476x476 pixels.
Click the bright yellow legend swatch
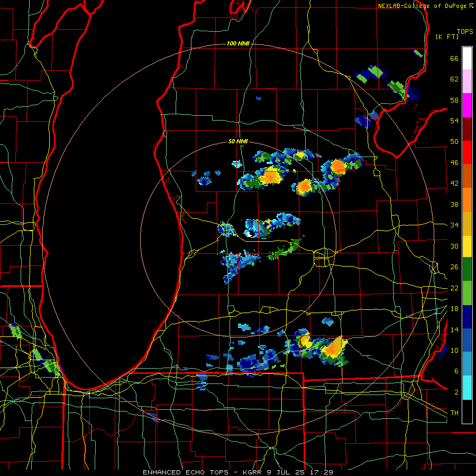click(x=467, y=246)
